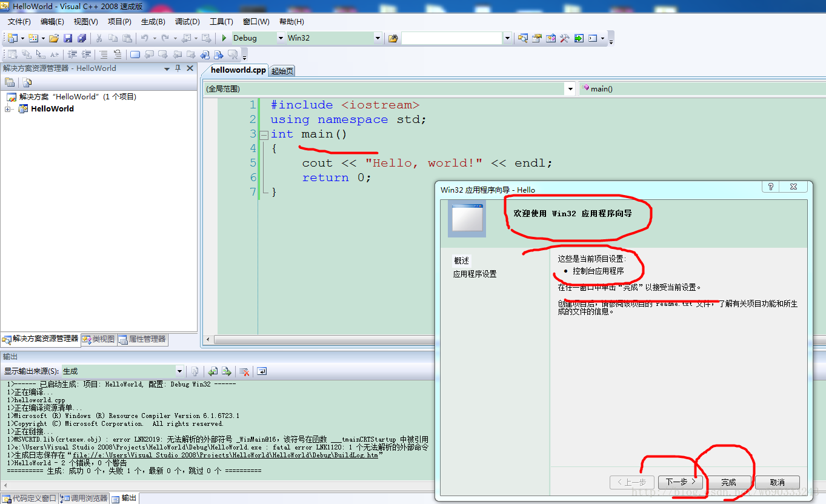Click the Paste clipboard icon

(126, 38)
